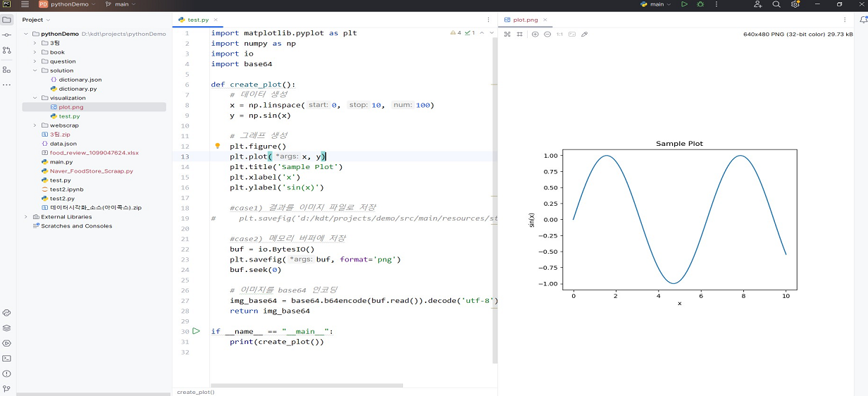868x396 pixels.
Task: Click the run gutter arrow at line 30
Action: (x=197, y=331)
